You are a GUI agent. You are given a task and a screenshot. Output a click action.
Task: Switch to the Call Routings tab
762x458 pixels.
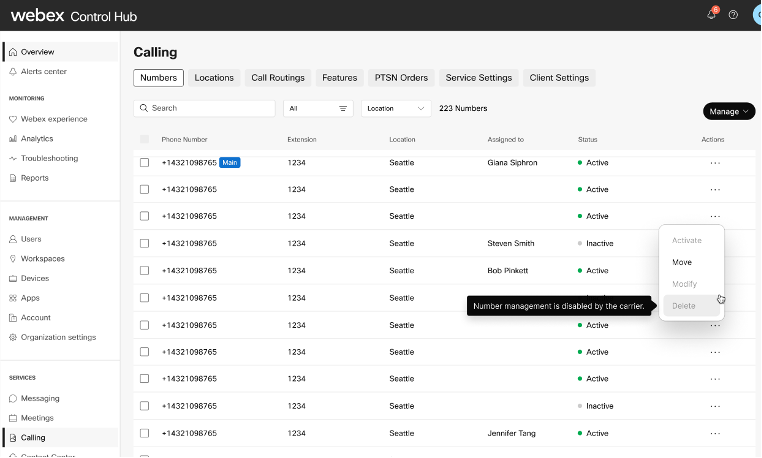[278, 78]
